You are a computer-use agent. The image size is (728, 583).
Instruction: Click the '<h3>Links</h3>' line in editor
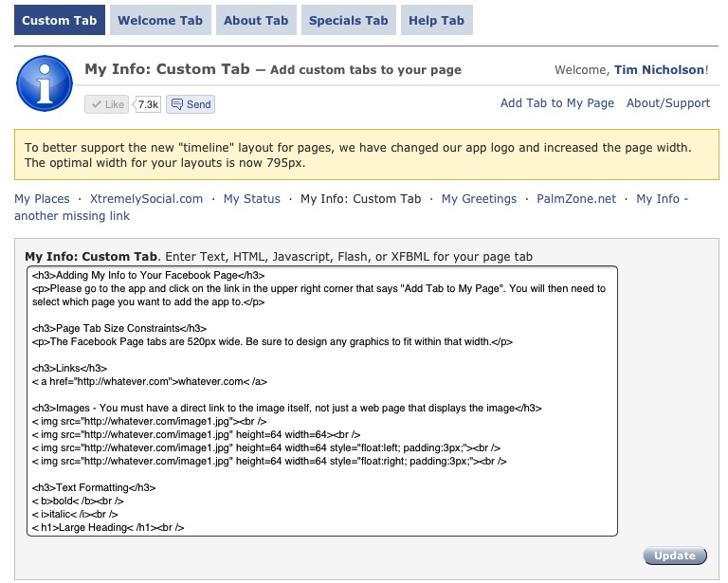[69, 368]
